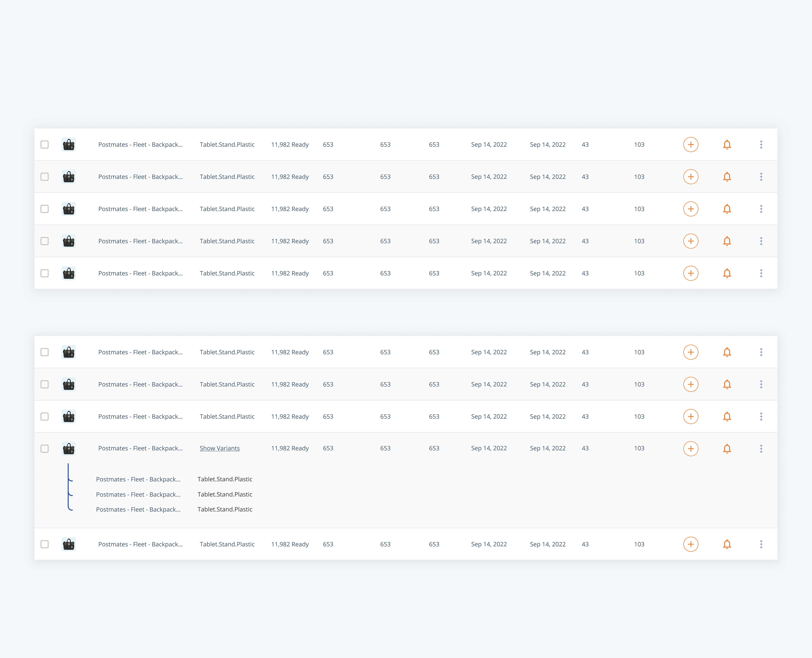Viewport: 812px width, 658px height.
Task: Open the bag thumbnail in the Show Variants row
Action: (x=69, y=449)
